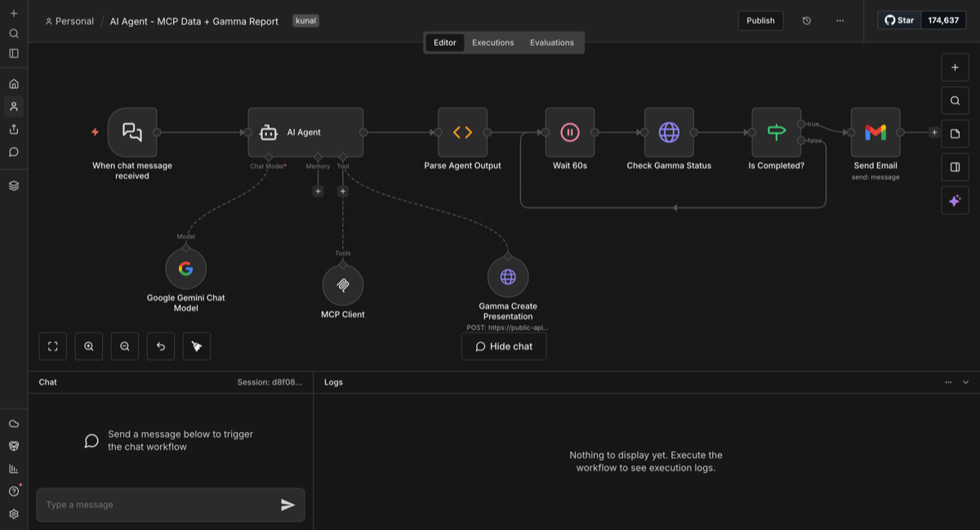
Task: Click the Google Gemini Chat Model node
Action: 185,269
